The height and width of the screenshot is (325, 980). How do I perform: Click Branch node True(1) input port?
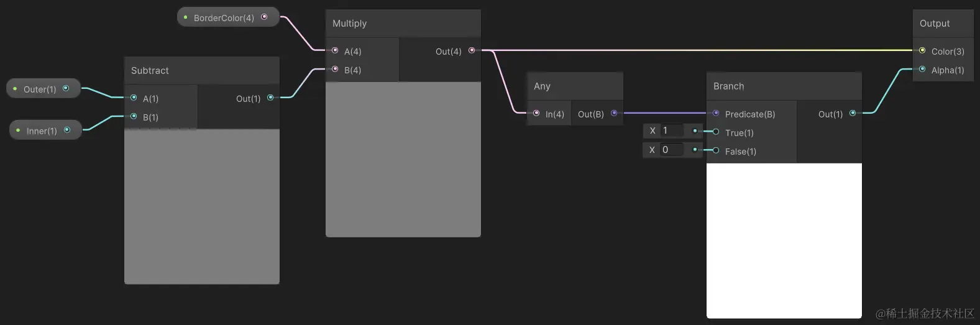716,132
